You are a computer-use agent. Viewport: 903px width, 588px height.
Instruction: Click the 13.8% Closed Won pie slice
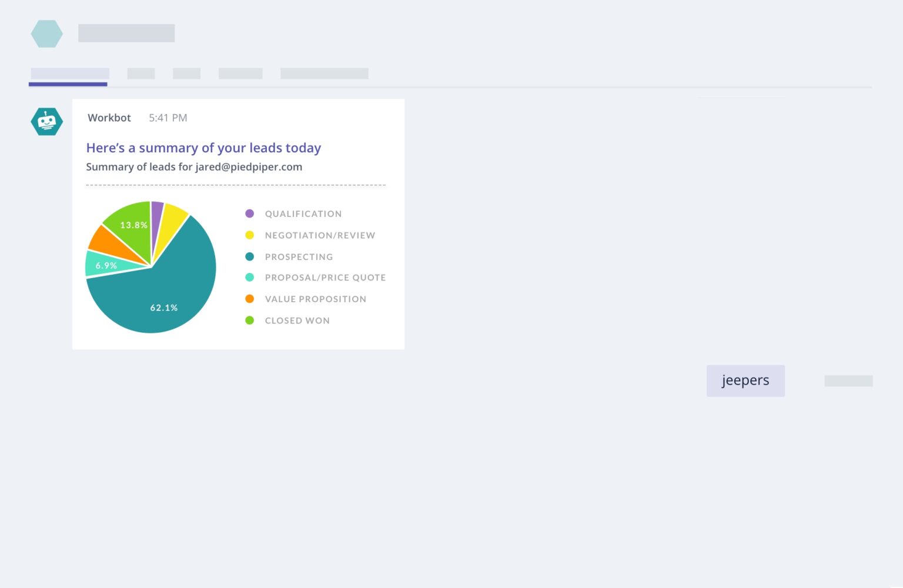pos(133,225)
